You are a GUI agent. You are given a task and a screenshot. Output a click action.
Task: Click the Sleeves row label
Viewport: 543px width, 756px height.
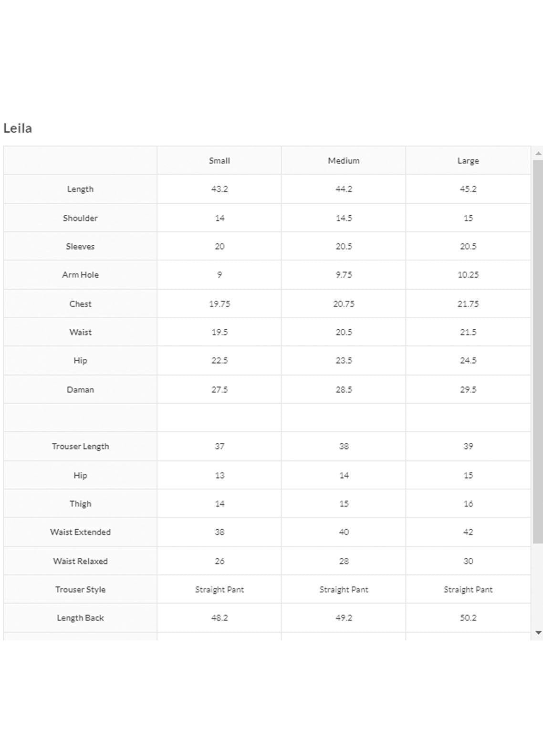pyautogui.click(x=80, y=247)
